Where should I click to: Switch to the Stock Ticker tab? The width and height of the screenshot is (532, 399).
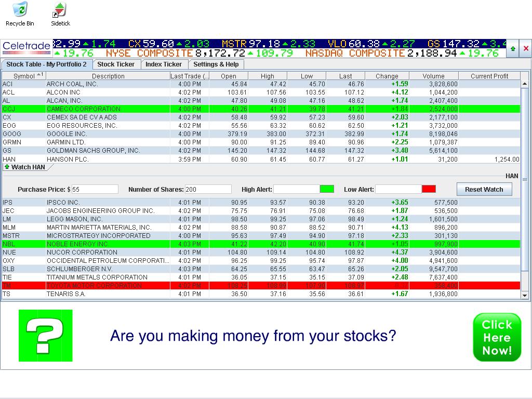tap(116, 64)
